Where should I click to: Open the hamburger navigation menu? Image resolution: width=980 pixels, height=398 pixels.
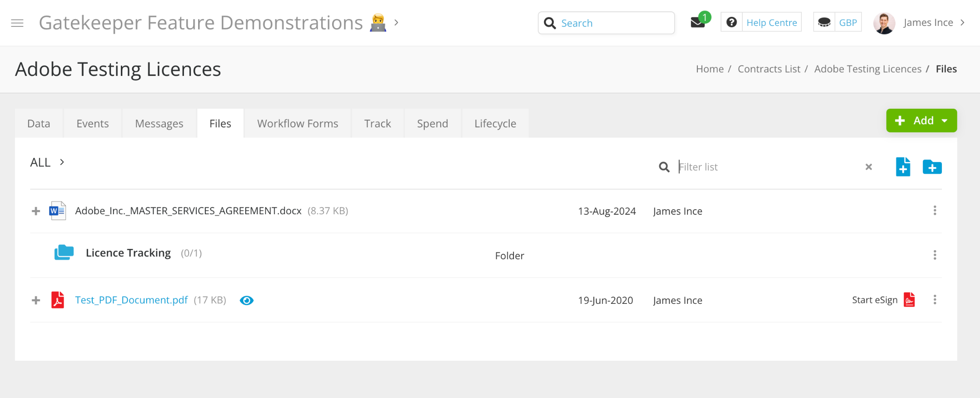coord(17,23)
